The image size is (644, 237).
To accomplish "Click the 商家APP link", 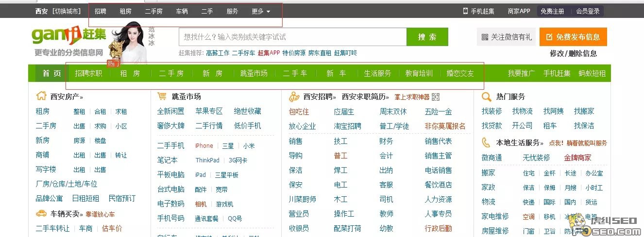I will (x=519, y=11).
